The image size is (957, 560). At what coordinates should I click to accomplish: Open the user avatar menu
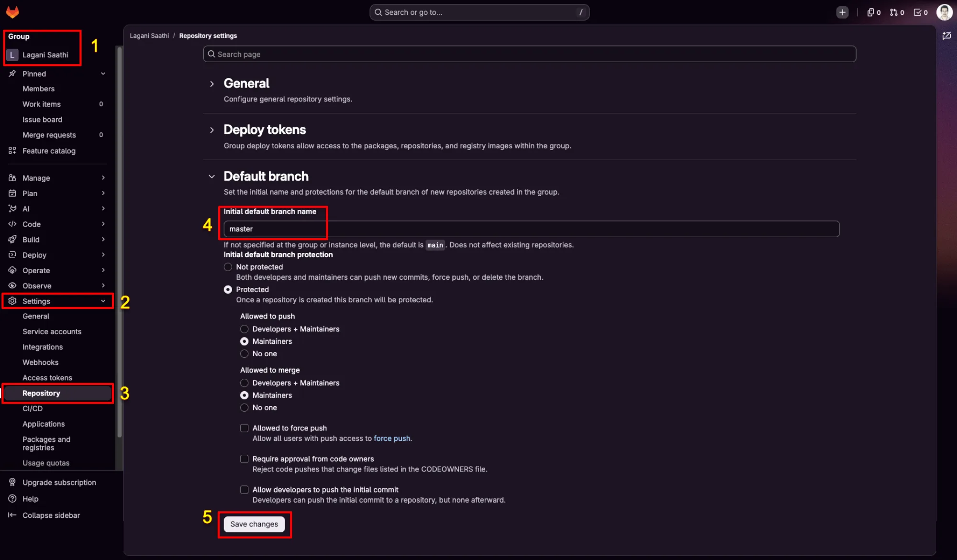[944, 12]
